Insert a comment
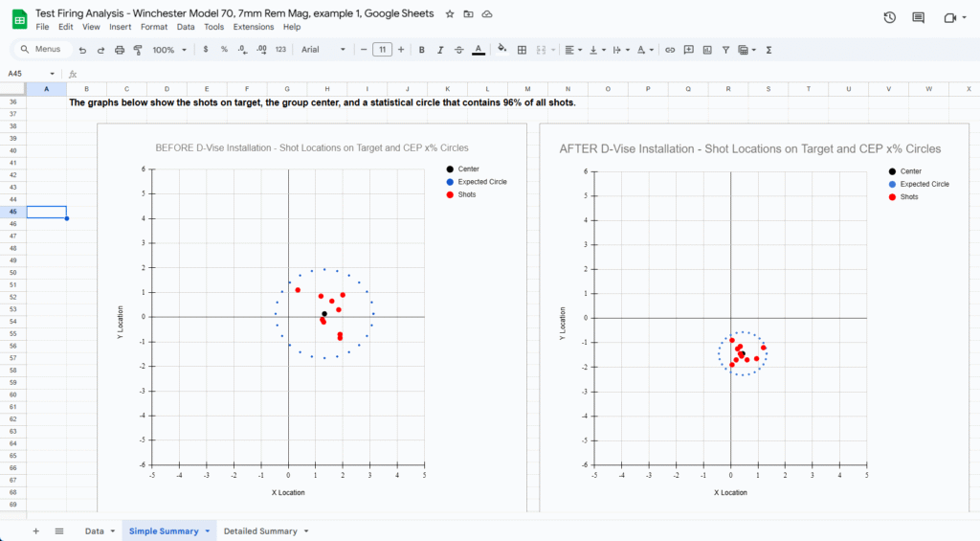Viewport: 980px width, 541px height. pos(689,50)
